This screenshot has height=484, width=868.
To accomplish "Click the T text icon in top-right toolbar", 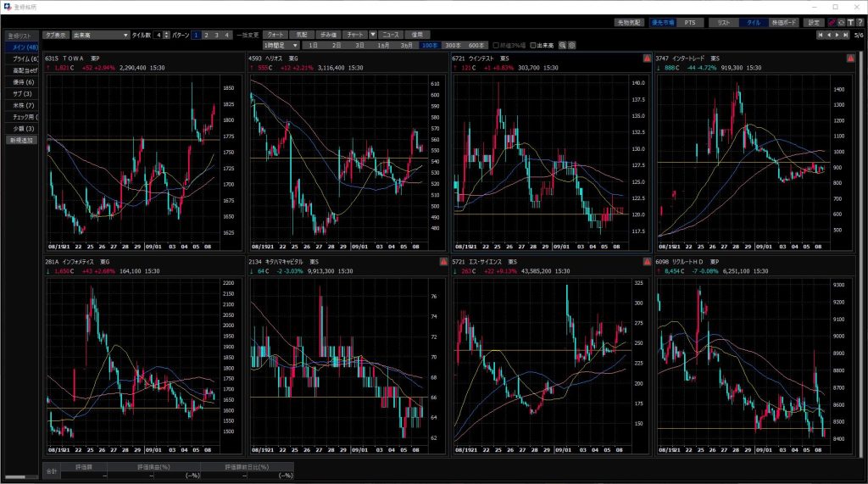I will point(850,23).
